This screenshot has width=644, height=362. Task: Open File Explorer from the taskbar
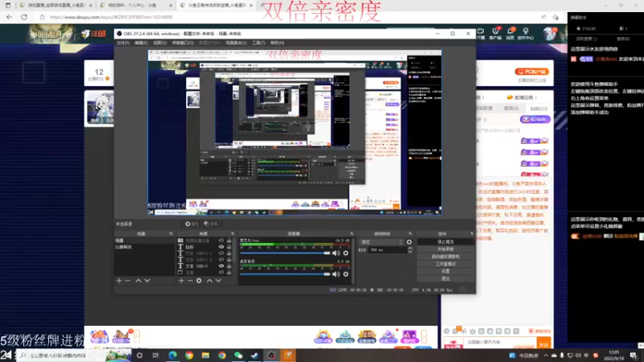[x=205, y=356]
